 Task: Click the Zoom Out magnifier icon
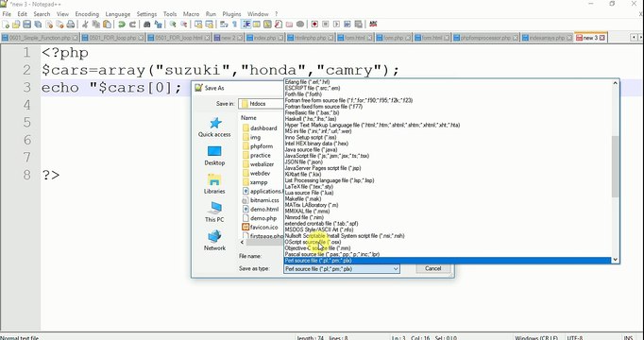184,25
